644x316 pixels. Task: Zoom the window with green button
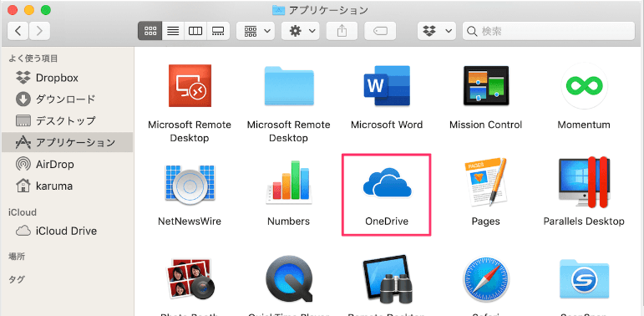coord(46,10)
